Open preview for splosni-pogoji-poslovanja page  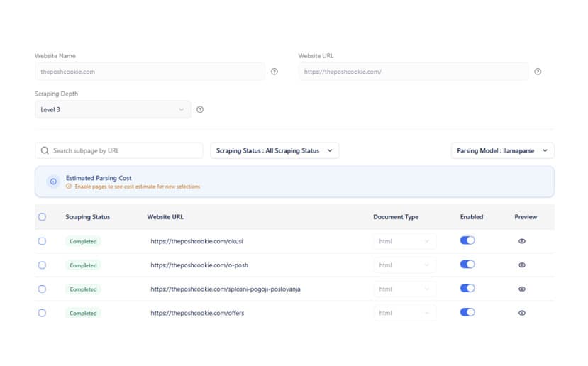pyautogui.click(x=522, y=289)
